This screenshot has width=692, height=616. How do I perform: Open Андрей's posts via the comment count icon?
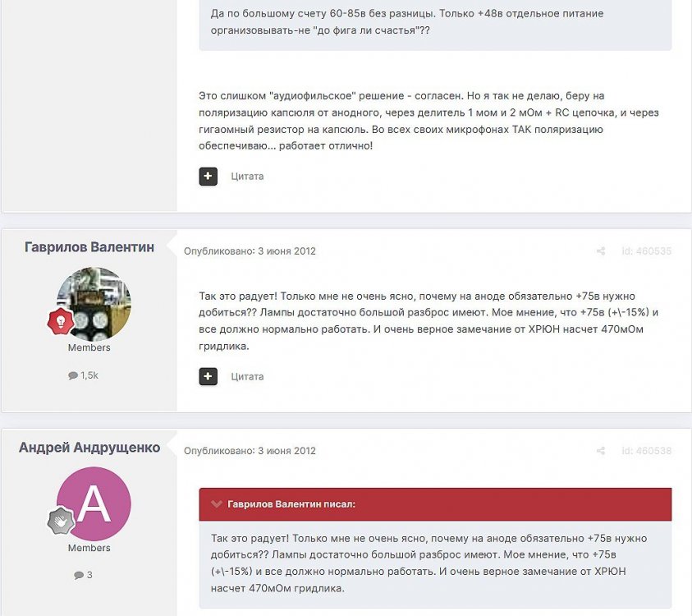[79, 576]
